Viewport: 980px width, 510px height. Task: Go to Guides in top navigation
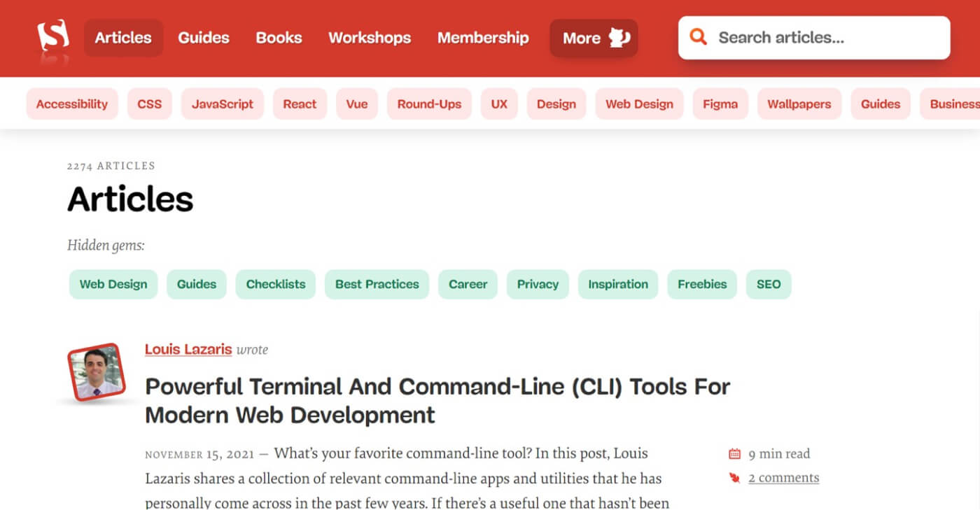pyautogui.click(x=204, y=38)
